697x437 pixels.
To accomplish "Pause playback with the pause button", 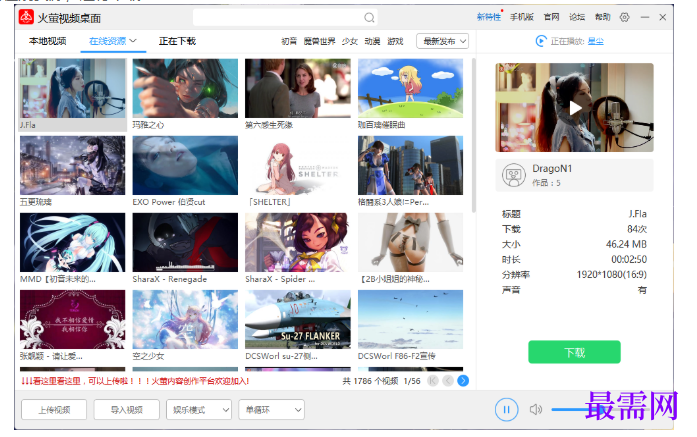I will click(x=506, y=409).
